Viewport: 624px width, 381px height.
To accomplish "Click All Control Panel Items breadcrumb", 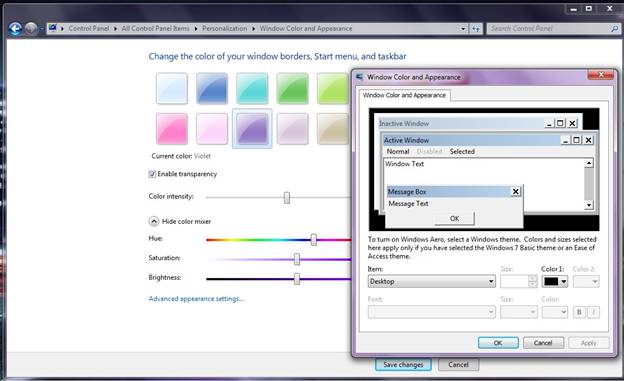I will tap(156, 29).
